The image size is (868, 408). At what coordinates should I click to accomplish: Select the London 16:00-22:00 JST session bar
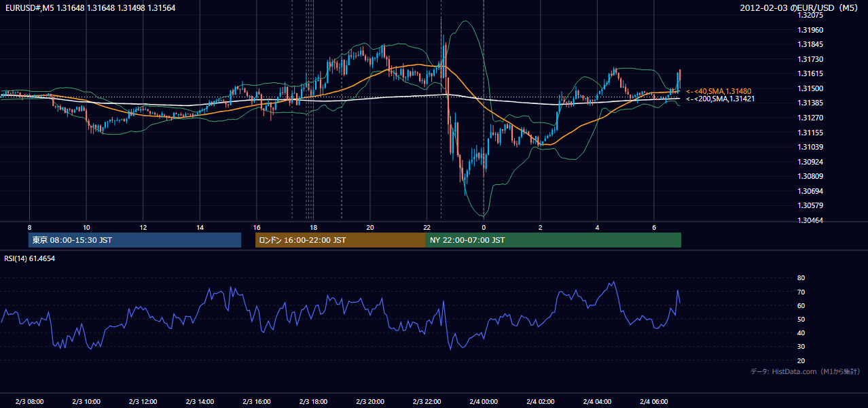coord(340,240)
